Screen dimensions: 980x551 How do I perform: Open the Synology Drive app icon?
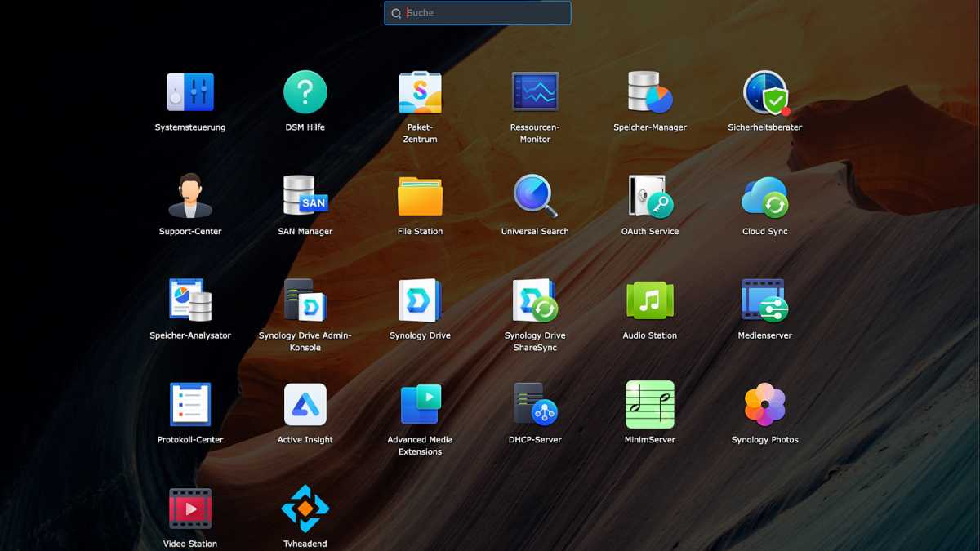tap(420, 300)
